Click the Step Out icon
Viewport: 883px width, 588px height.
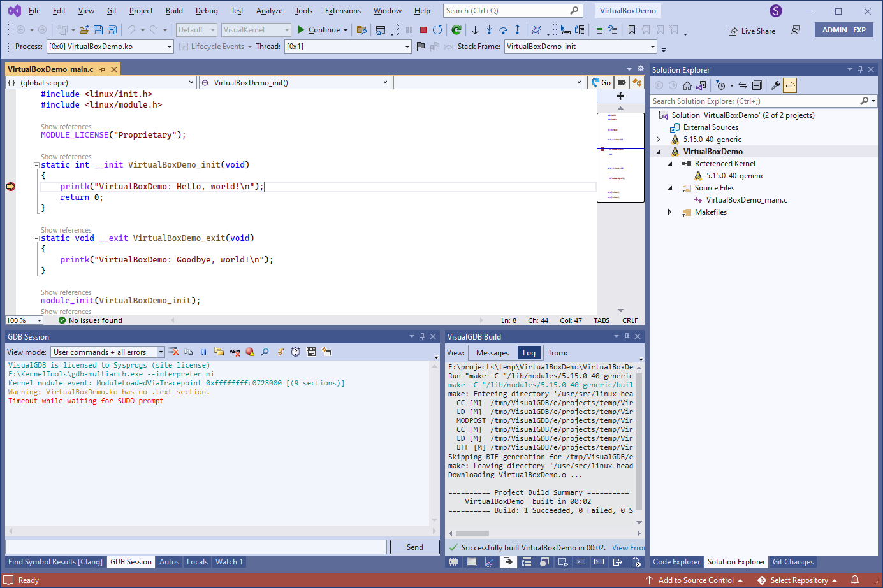(517, 30)
